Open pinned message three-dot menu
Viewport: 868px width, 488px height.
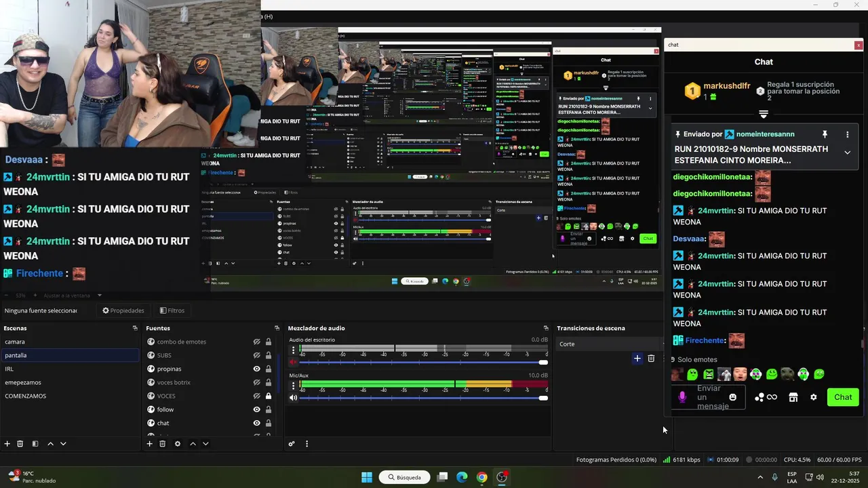click(x=847, y=135)
